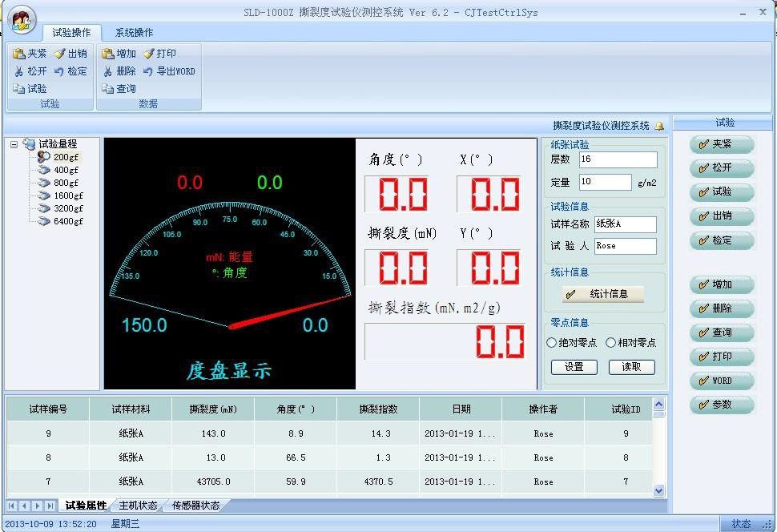Click the 打印 (print) icon
777x532 pixels.
(x=163, y=53)
